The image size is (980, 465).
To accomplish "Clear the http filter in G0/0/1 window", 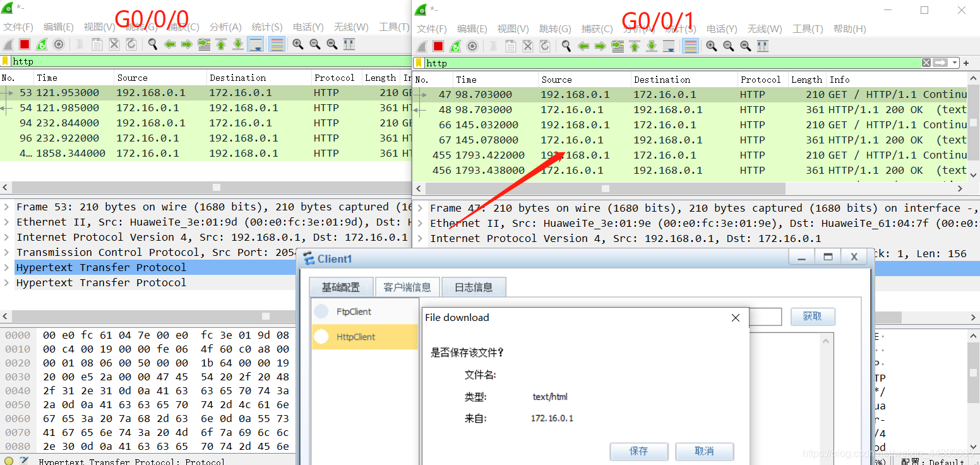I will point(926,63).
